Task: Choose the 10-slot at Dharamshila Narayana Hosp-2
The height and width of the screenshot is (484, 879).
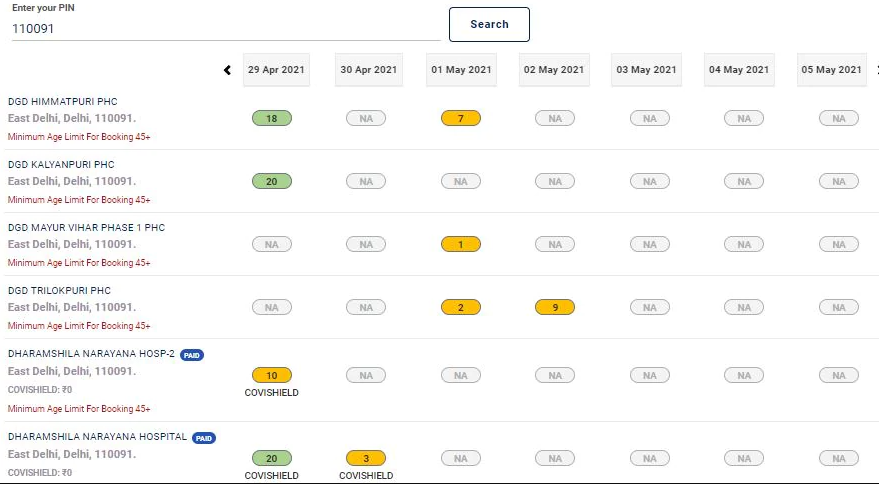Action: click(272, 375)
